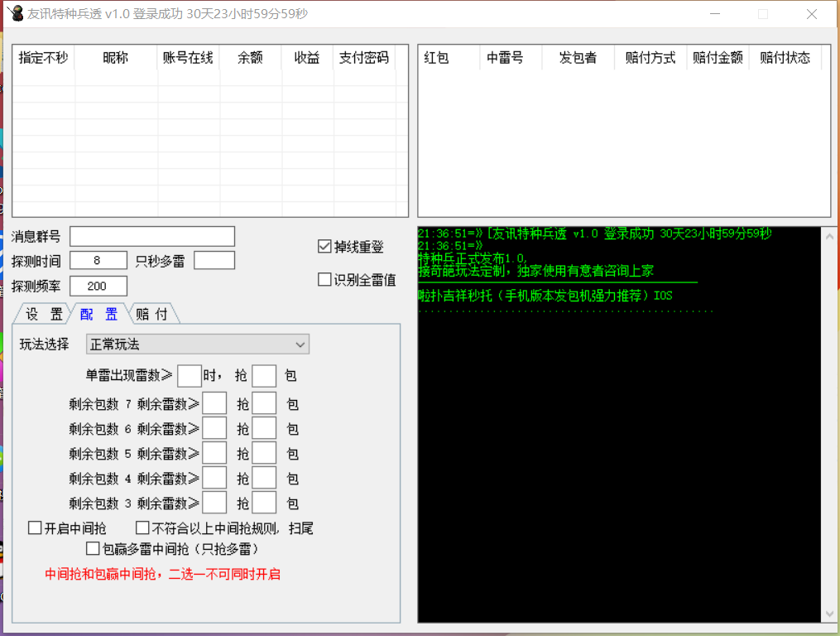The height and width of the screenshot is (636, 840).
Task: Click log scrollbar up arrow
Action: coord(829,236)
